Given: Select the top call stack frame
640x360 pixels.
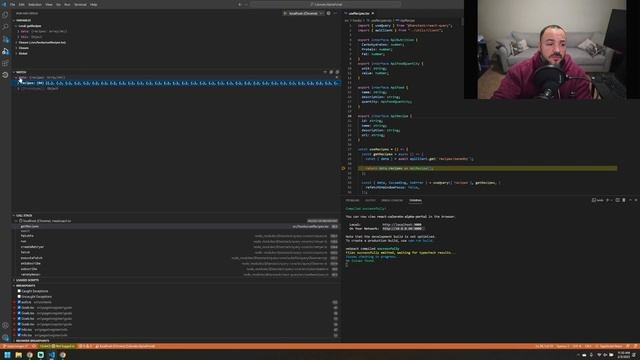Looking at the screenshot, I should [177, 227].
